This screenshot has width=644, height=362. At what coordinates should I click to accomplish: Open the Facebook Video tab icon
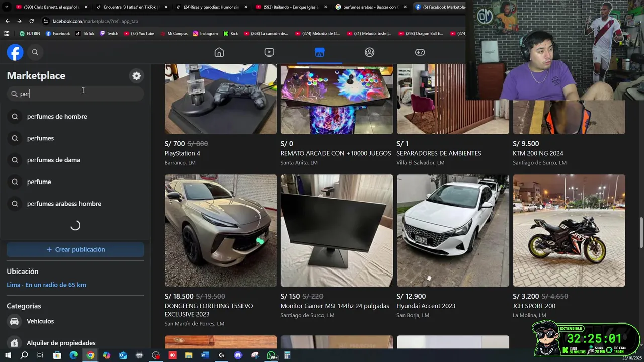coord(269,52)
